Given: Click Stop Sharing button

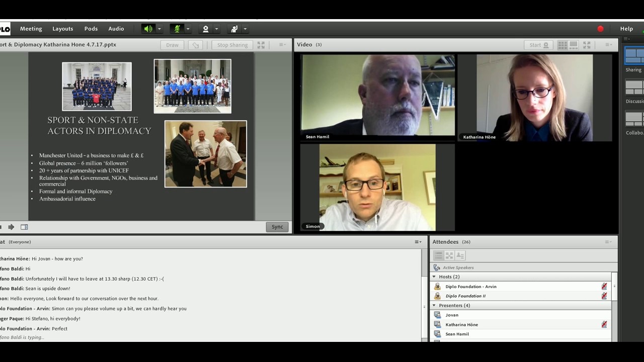Looking at the screenshot, I should click(x=232, y=45).
